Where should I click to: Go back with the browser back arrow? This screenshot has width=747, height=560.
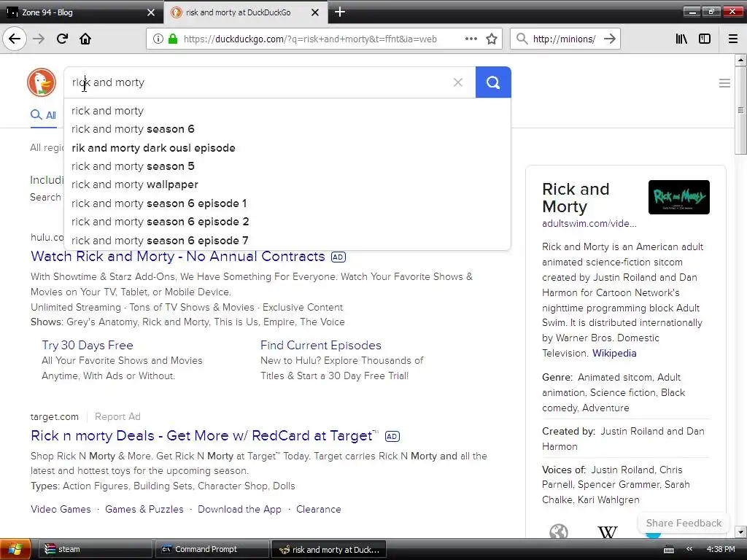[x=15, y=39]
